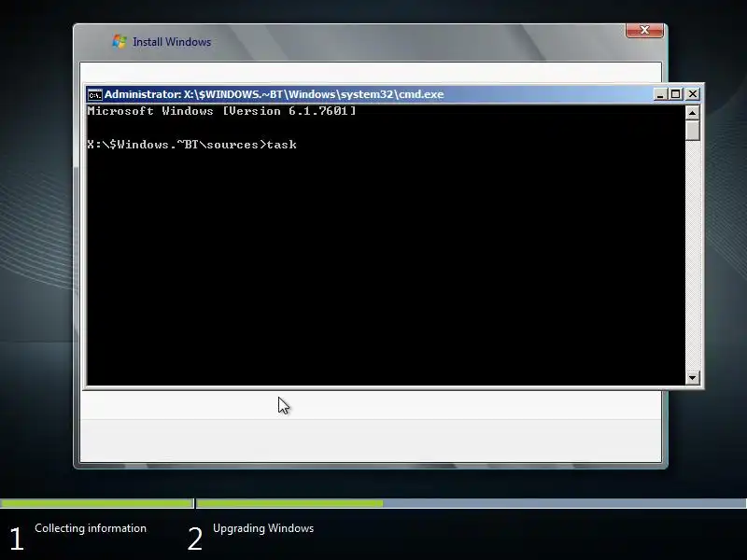
Task: Click the Collecting information progress bar
Action: click(97, 503)
